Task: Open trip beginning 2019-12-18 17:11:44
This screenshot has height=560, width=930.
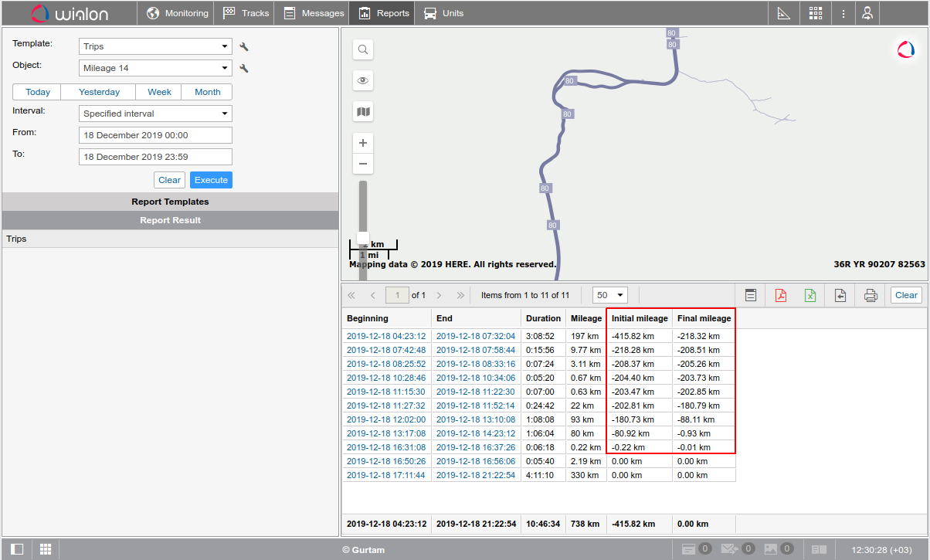Action: coord(386,475)
